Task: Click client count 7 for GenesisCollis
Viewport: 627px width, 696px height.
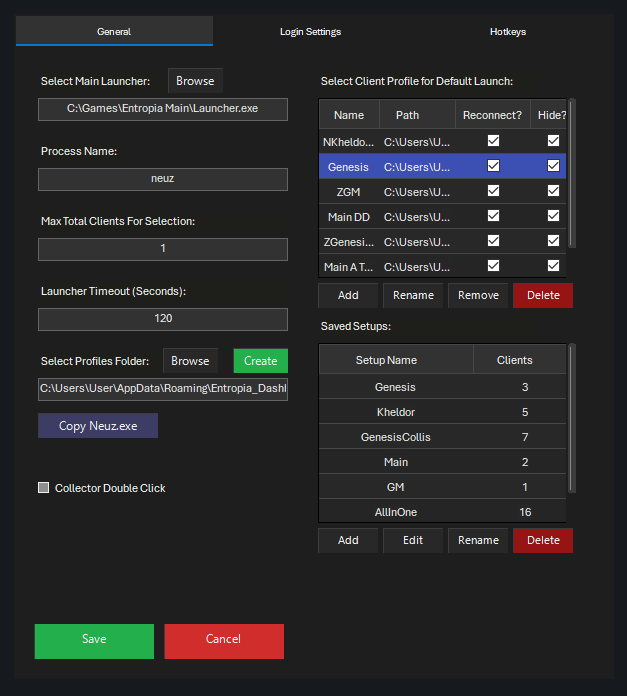Action: (x=525, y=437)
